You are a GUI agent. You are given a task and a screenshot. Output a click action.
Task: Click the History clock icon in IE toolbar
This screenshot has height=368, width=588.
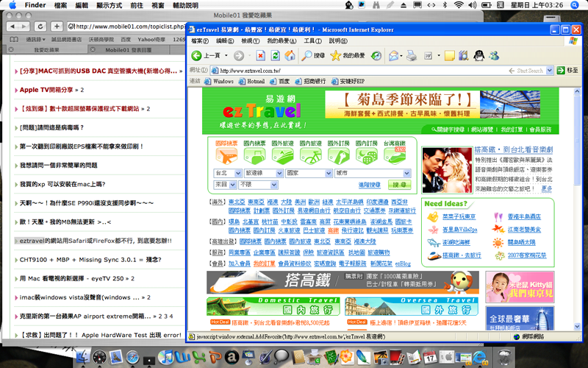[376, 56]
